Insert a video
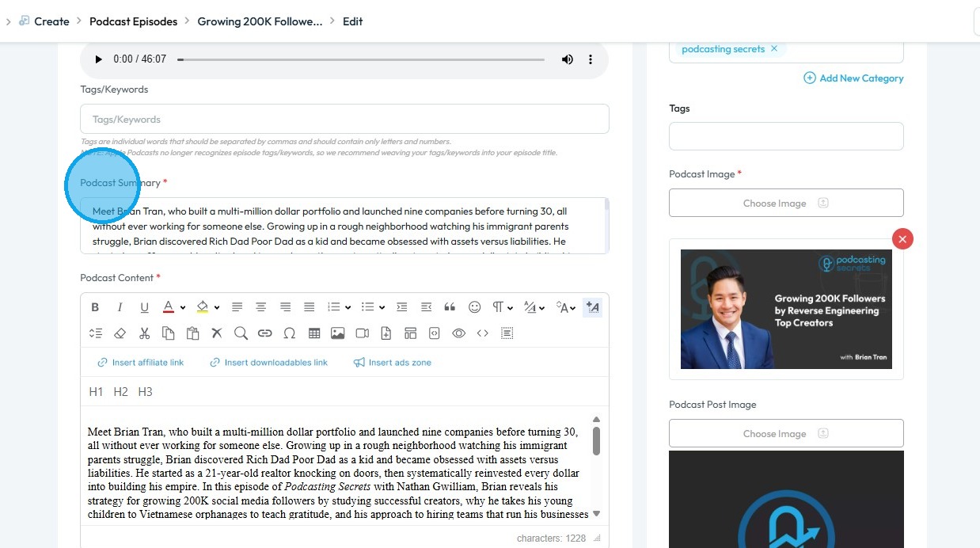 pos(362,333)
